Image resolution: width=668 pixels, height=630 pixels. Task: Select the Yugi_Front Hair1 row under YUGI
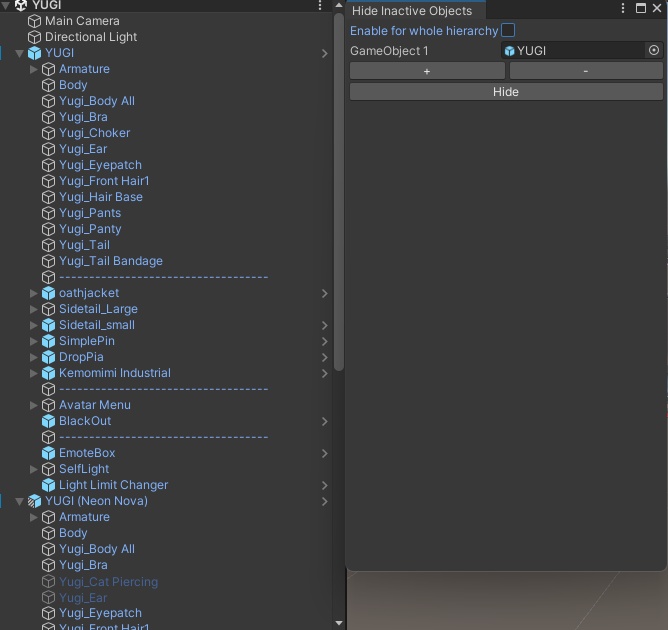(x=166, y=181)
